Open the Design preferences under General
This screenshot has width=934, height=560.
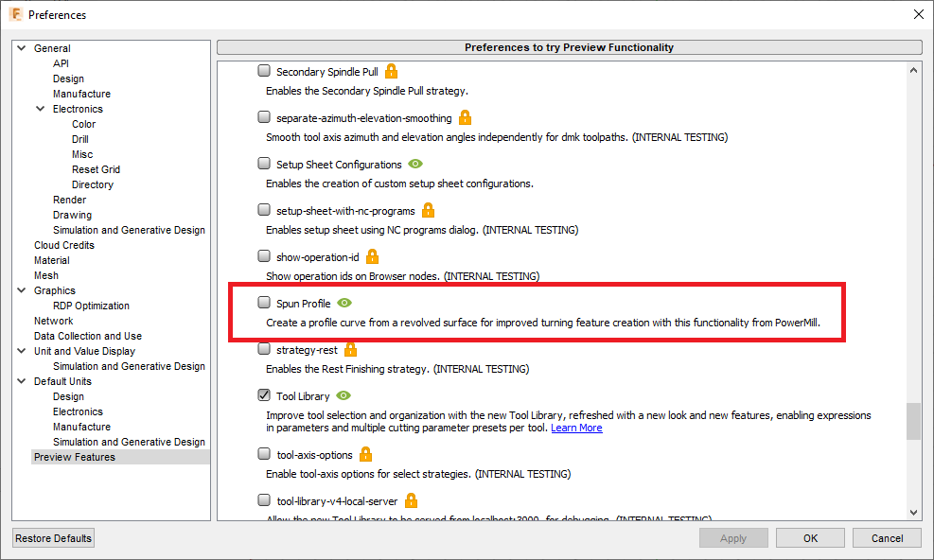(x=68, y=79)
